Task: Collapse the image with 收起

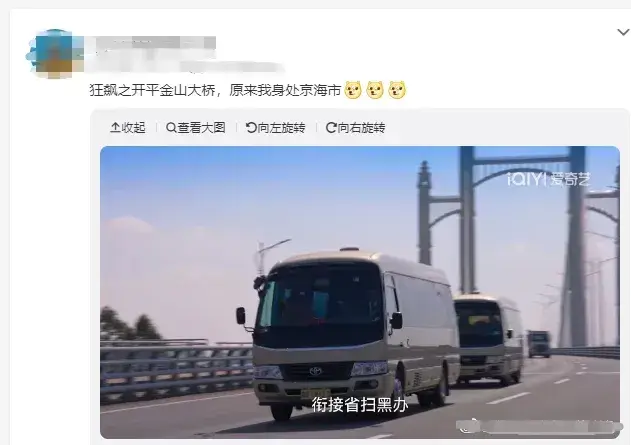Action: (128, 128)
